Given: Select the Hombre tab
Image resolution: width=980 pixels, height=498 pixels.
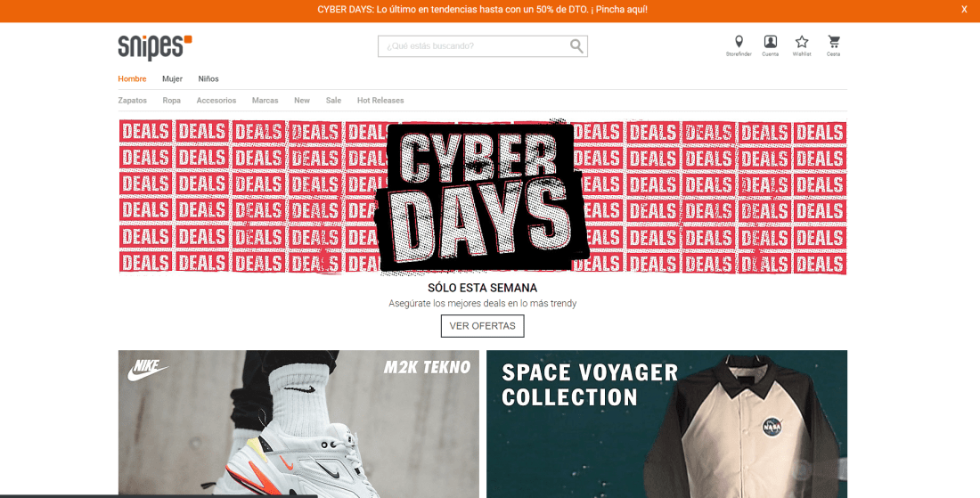Looking at the screenshot, I should (132, 78).
